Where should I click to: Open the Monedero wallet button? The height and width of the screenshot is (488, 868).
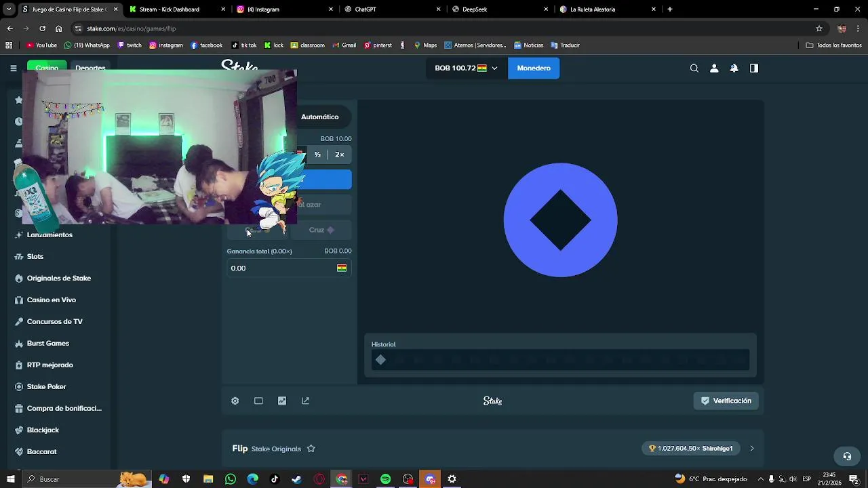(x=534, y=68)
